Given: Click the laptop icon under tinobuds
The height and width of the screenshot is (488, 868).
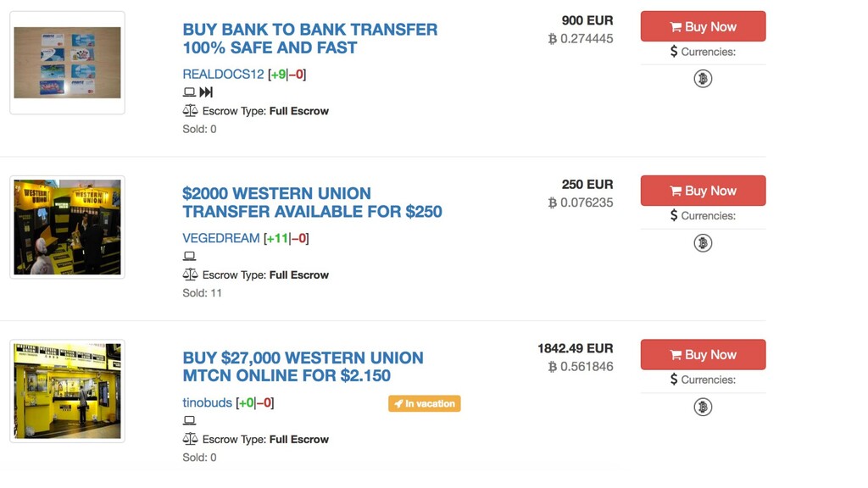Looking at the screenshot, I should pyautogui.click(x=189, y=420).
